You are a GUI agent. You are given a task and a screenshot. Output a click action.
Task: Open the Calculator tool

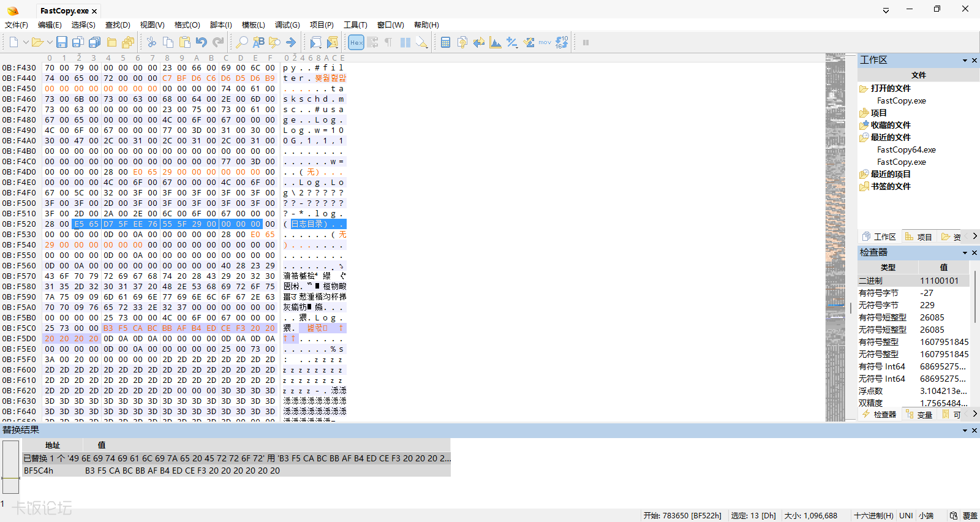click(446, 42)
